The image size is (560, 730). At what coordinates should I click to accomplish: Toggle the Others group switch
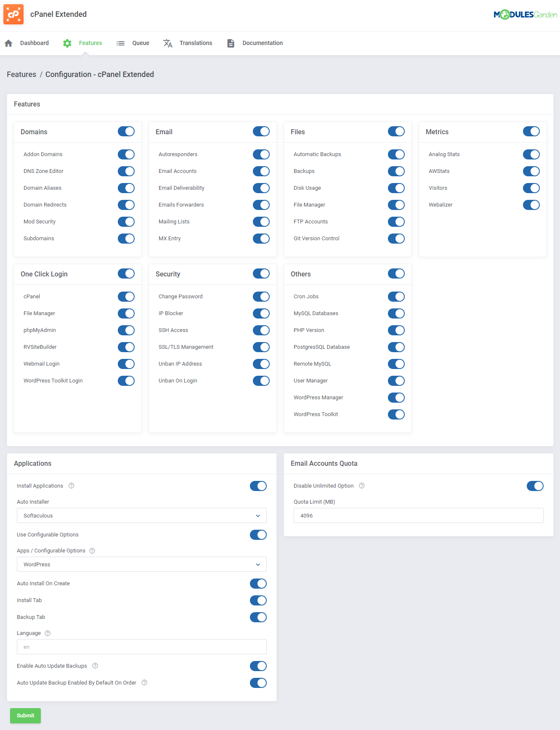point(396,273)
